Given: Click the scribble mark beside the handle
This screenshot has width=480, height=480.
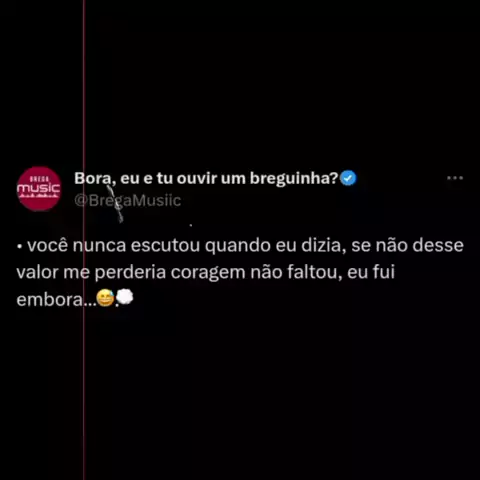Looking at the screenshot, I should [x=115, y=203].
